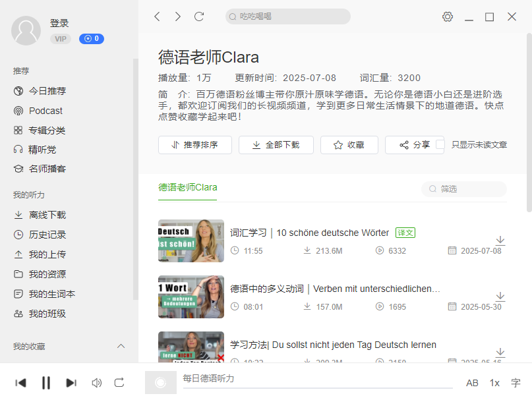Click the 157.0M file size

tap(329, 307)
